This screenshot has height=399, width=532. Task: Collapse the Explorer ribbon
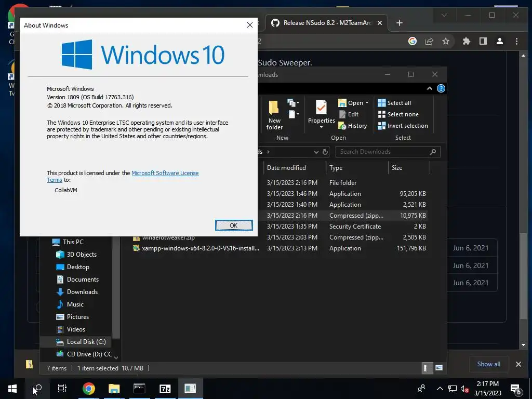(430, 88)
